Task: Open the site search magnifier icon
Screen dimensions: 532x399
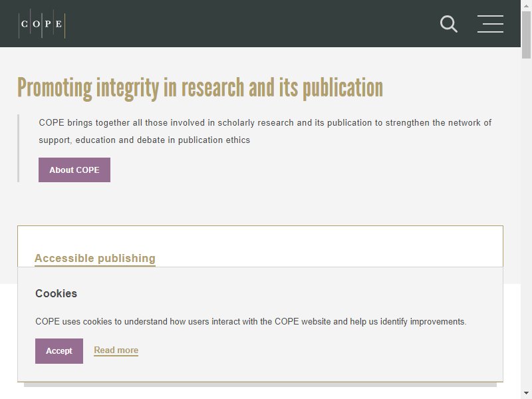Action: (448, 24)
